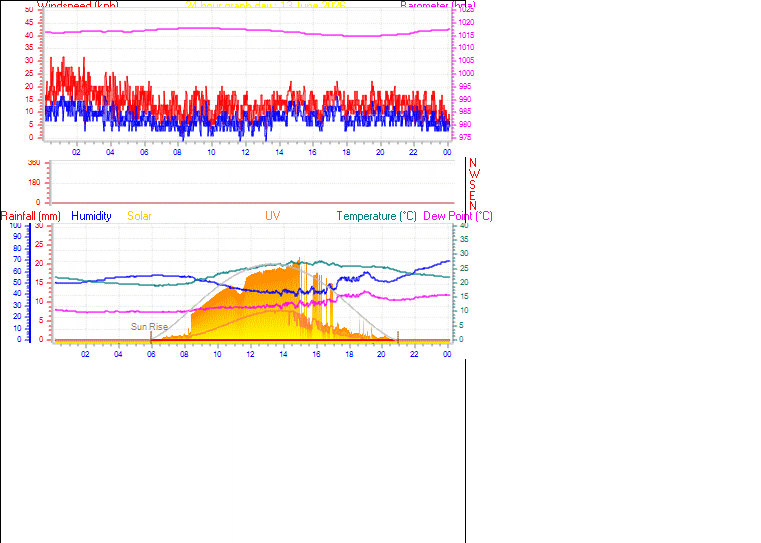This screenshot has width=761, height=543.
Task: Select the Humidity legend label
Action: 91,216
